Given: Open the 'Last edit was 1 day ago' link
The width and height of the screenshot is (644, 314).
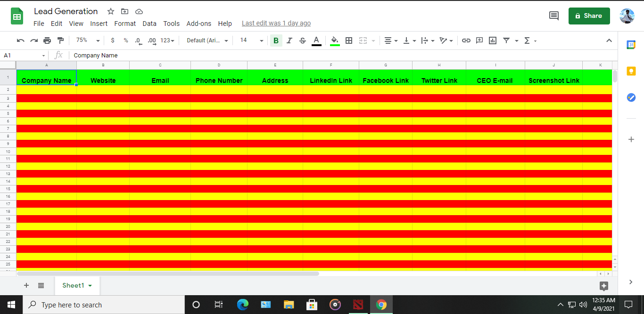Looking at the screenshot, I should pyautogui.click(x=276, y=24).
